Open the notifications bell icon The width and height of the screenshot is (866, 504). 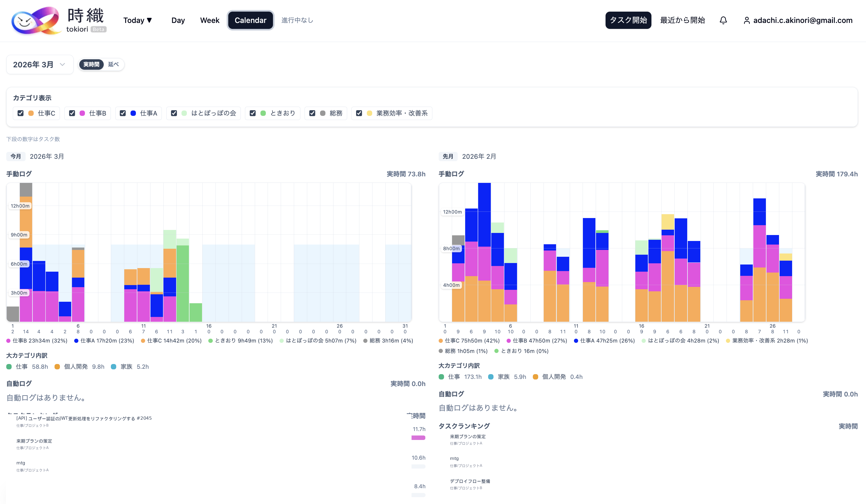coord(723,20)
